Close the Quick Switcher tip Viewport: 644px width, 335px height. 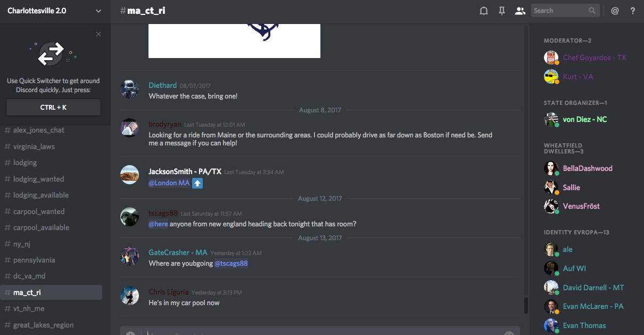98,34
